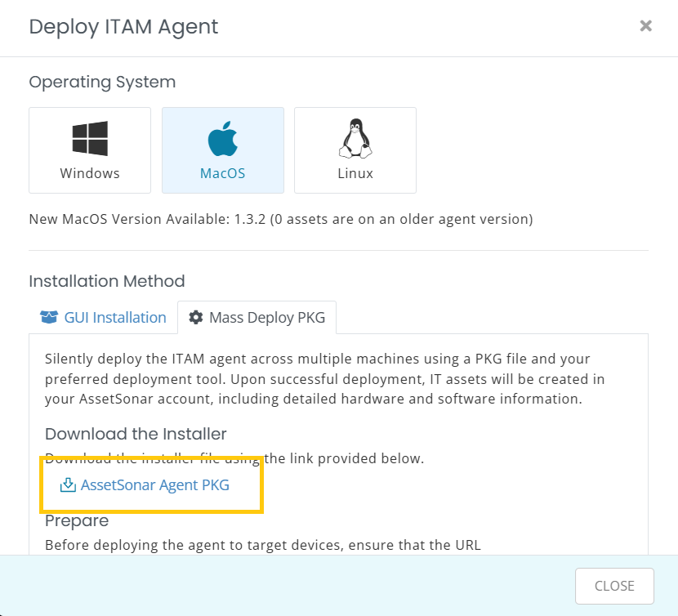Click the New MacOS Version Available notice
Viewport: 678px width, 616px height.
point(281,219)
